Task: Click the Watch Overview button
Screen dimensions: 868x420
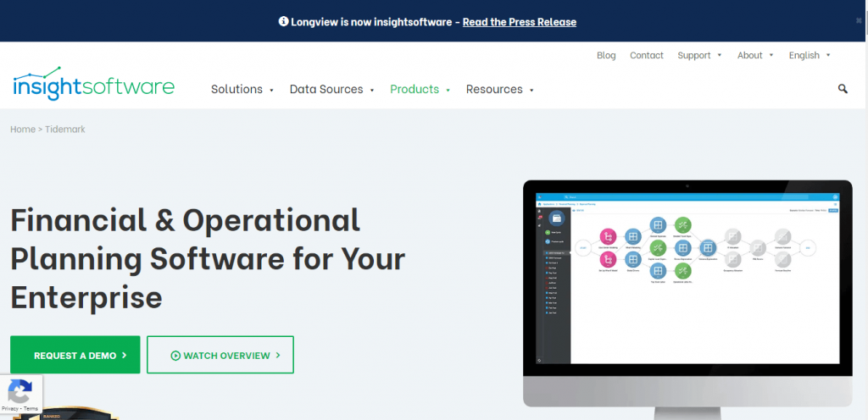Action: (x=220, y=355)
